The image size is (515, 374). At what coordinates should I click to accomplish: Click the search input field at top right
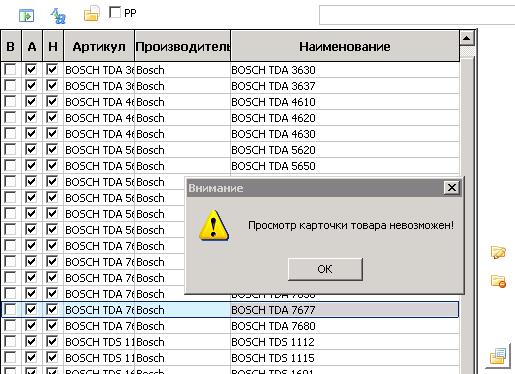[417, 15]
